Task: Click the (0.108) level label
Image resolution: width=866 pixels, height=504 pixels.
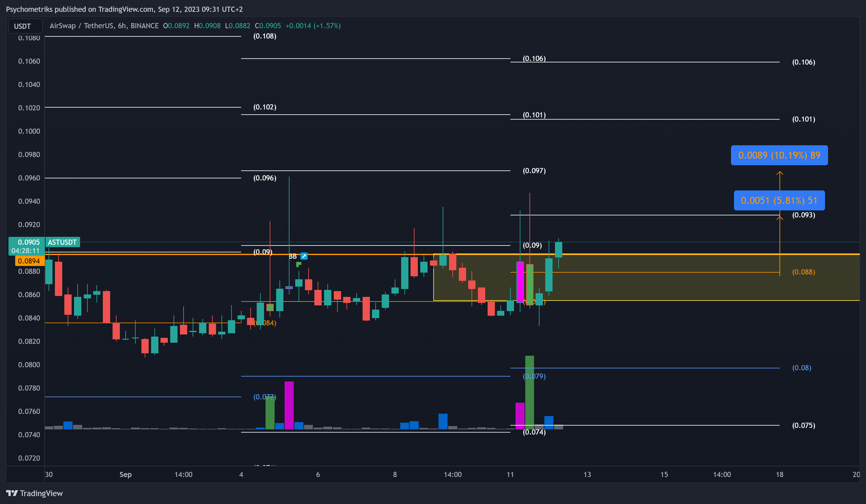Action: coord(265,36)
